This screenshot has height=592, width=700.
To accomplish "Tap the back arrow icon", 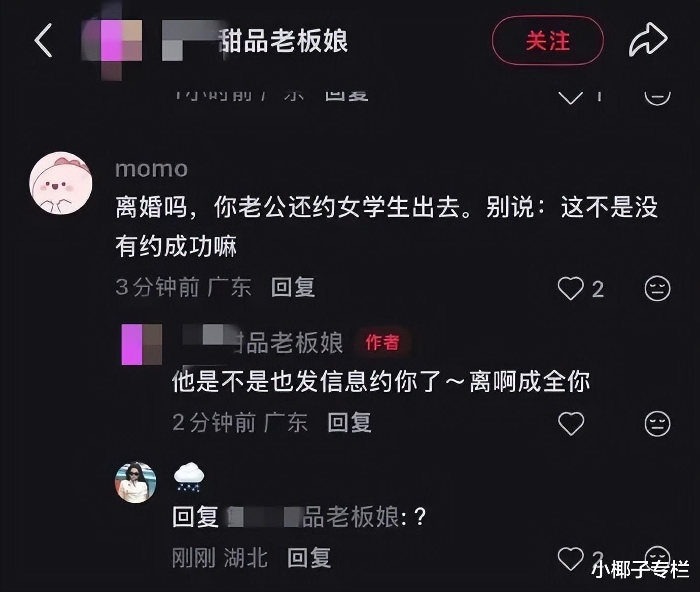I will coord(44,41).
